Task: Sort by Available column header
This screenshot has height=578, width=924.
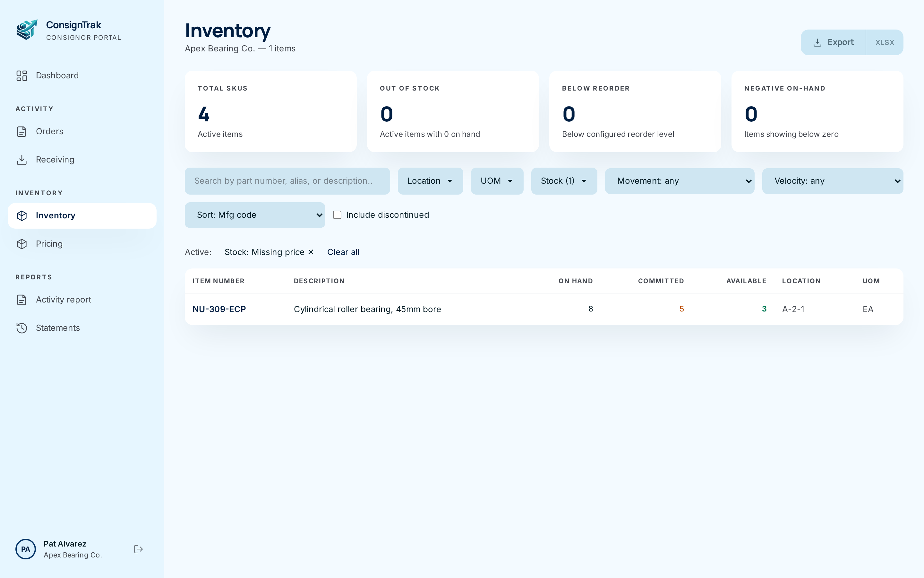Action: pos(746,281)
